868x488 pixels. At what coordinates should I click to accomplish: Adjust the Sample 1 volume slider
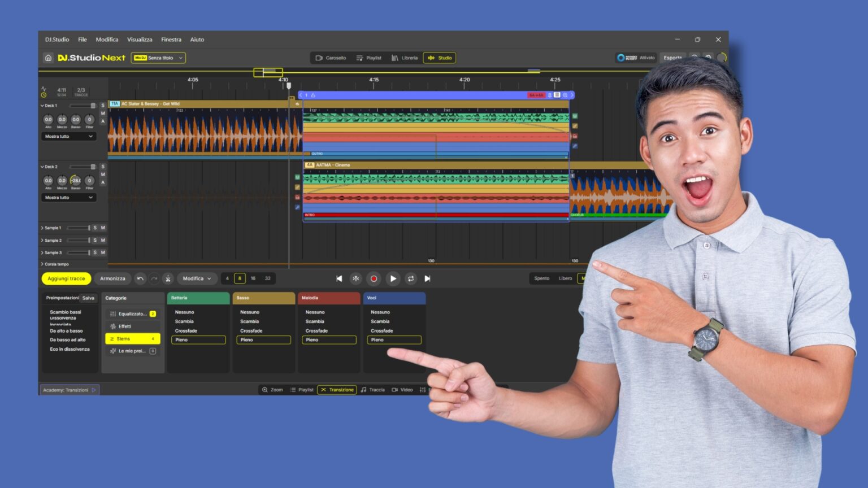(x=79, y=228)
